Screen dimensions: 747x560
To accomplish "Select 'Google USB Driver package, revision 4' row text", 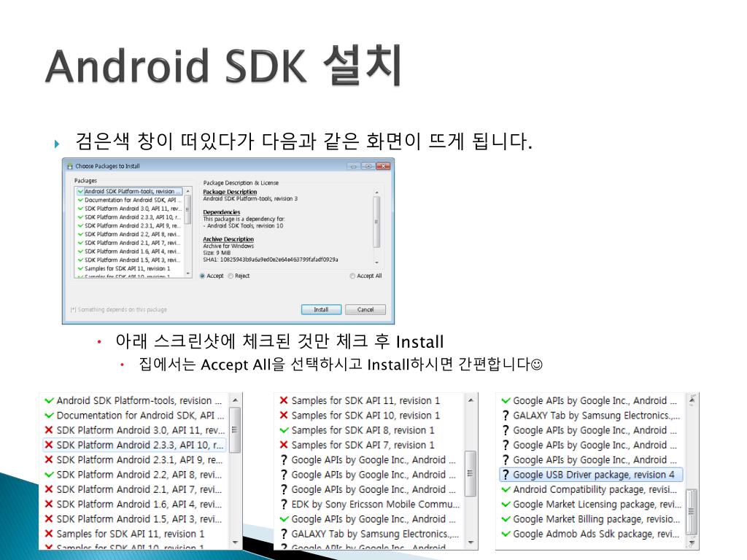I will tap(594, 475).
